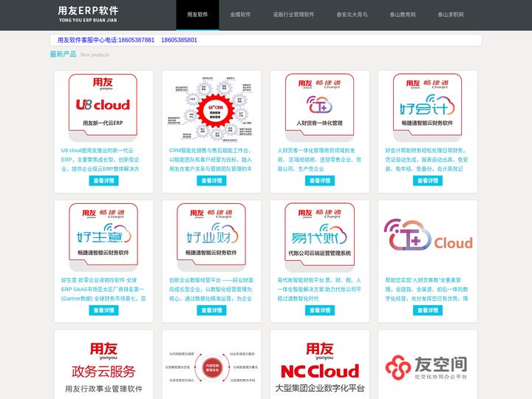This screenshot has height=399, width=532.
Task: Open the 用友软件 nav tab
Action: click(x=197, y=15)
